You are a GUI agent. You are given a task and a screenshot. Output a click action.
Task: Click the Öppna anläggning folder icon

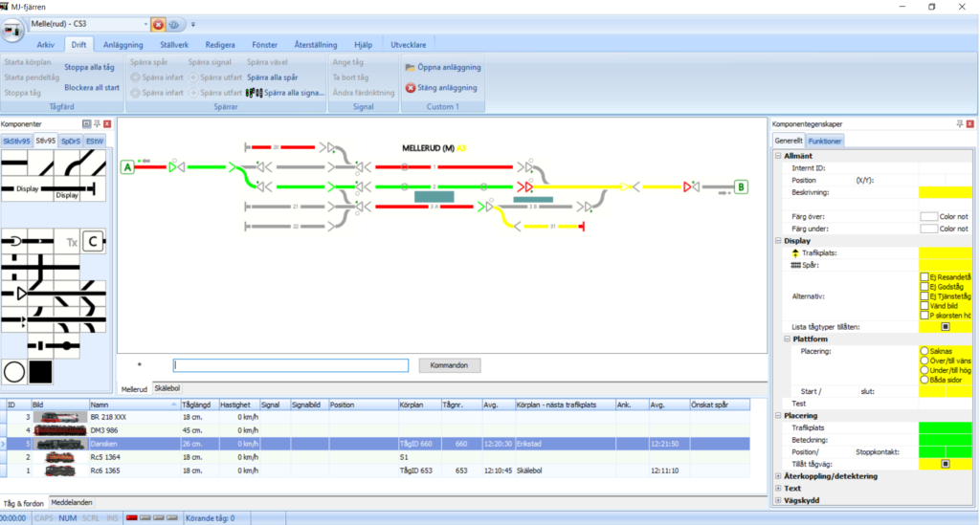[411, 68]
